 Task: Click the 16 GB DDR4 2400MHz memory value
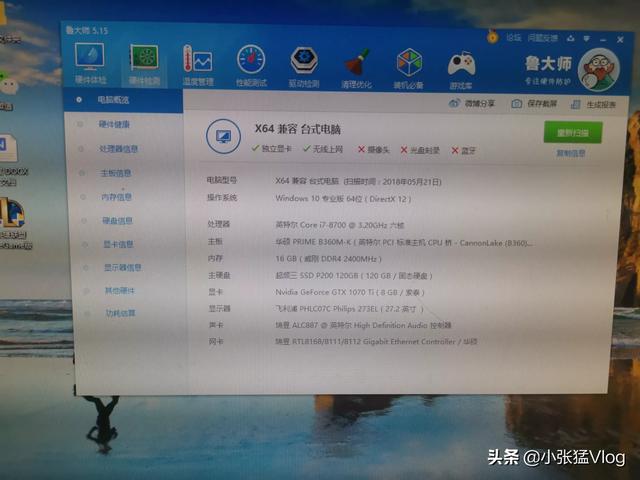(x=329, y=259)
